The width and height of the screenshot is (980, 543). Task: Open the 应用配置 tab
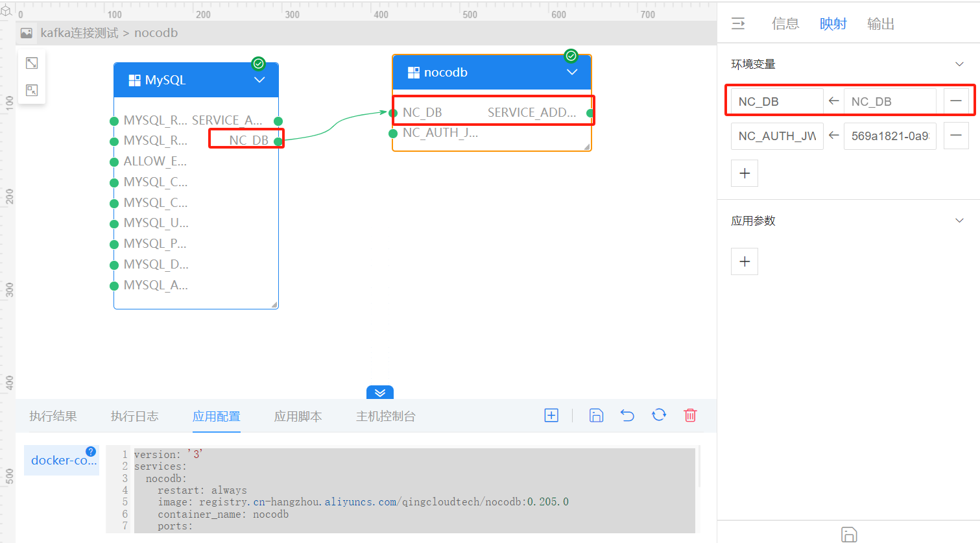(217, 416)
